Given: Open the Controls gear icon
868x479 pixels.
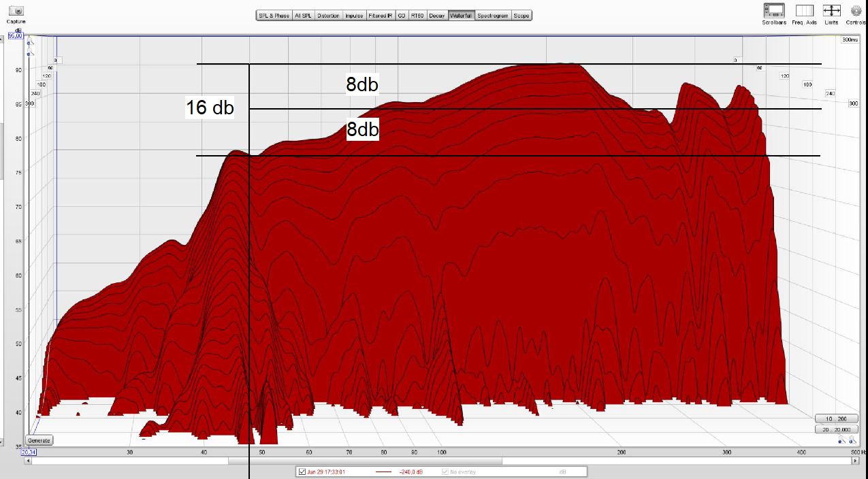Looking at the screenshot, I should click(856, 11).
